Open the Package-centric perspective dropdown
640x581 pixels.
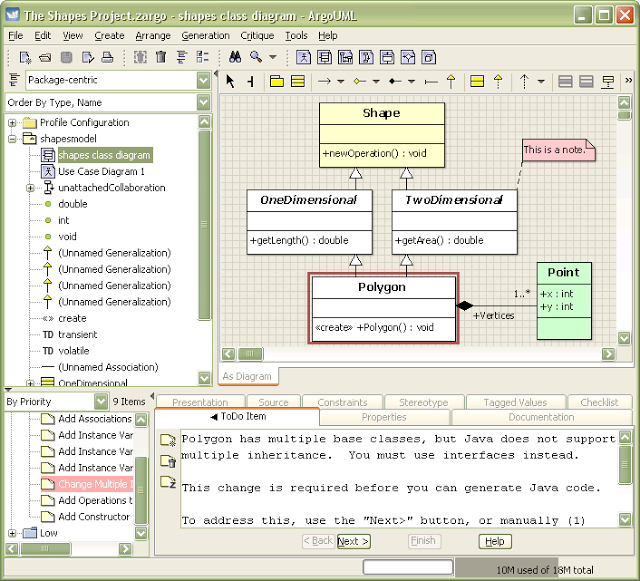coord(203,80)
